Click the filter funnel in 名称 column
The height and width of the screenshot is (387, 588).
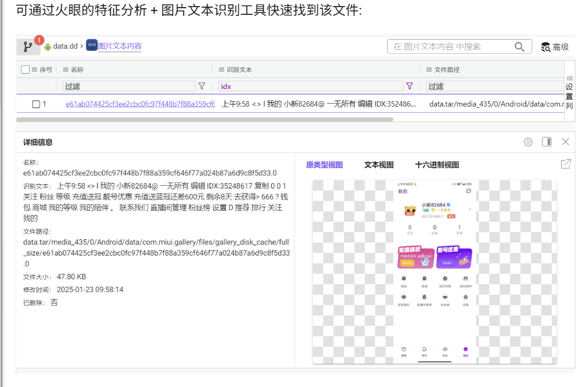click(x=201, y=86)
